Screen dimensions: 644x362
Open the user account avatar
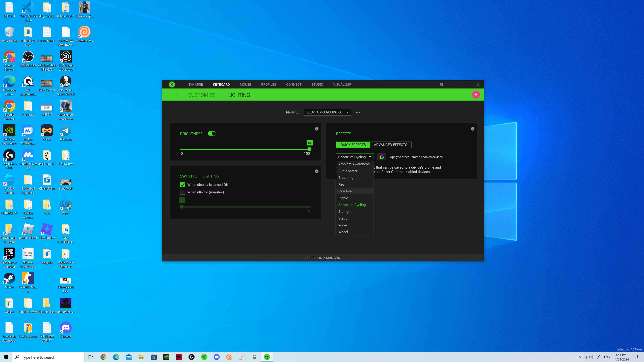pyautogui.click(x=476, y=95)
